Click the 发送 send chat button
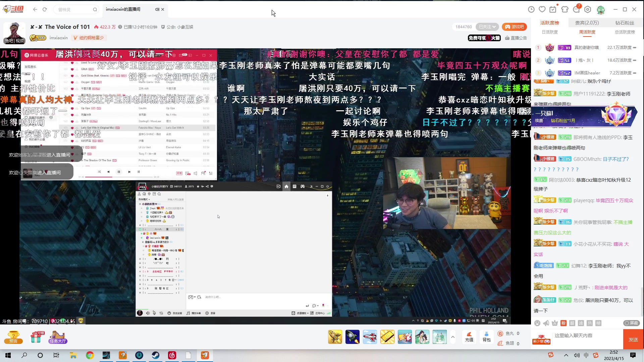Viewport: 644px width, 362px height. point(633,339)
